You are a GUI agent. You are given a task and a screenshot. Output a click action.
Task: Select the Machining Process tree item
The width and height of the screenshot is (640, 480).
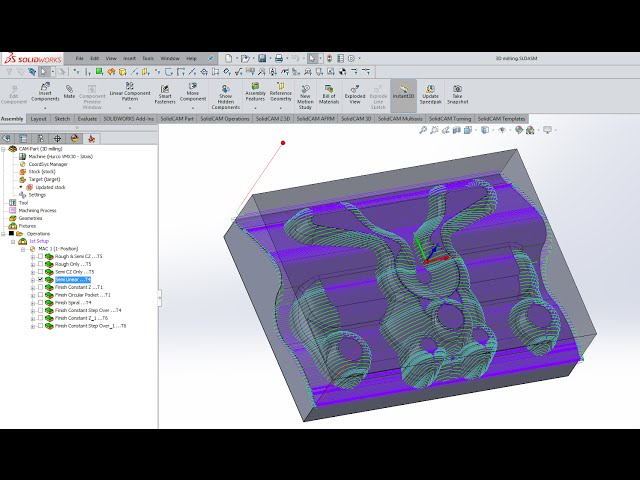tap(37, 211)
